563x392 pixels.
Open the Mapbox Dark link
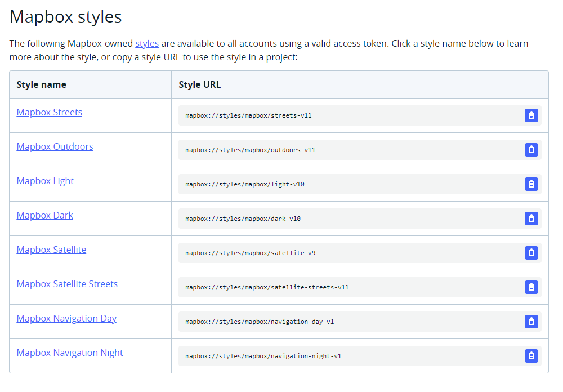pos(44,215)
